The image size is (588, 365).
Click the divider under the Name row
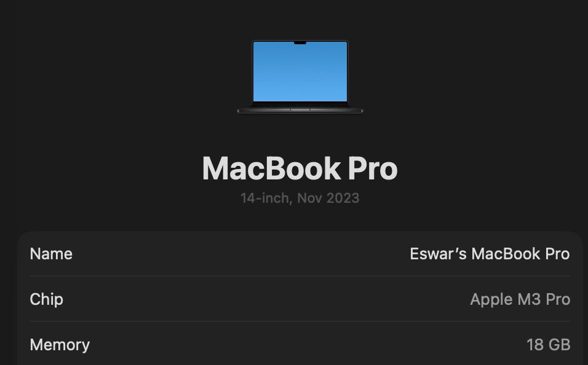300,277
